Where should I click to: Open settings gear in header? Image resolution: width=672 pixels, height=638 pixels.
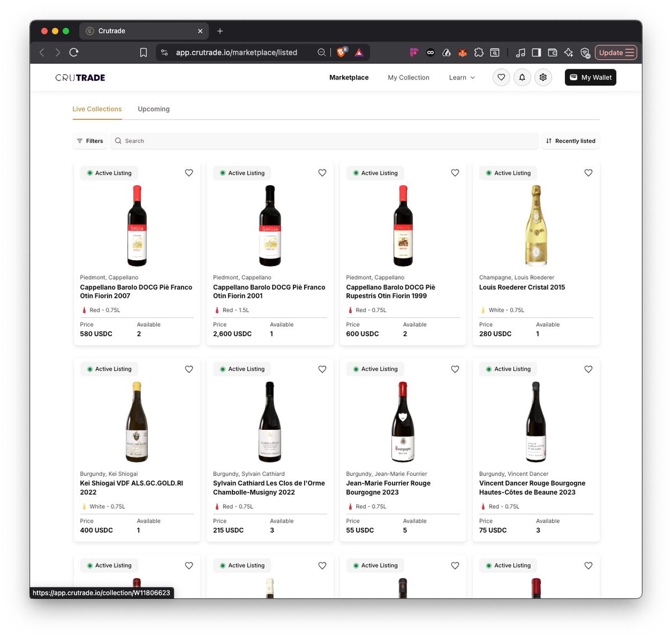pyautogui.click(x=543, y=77)
